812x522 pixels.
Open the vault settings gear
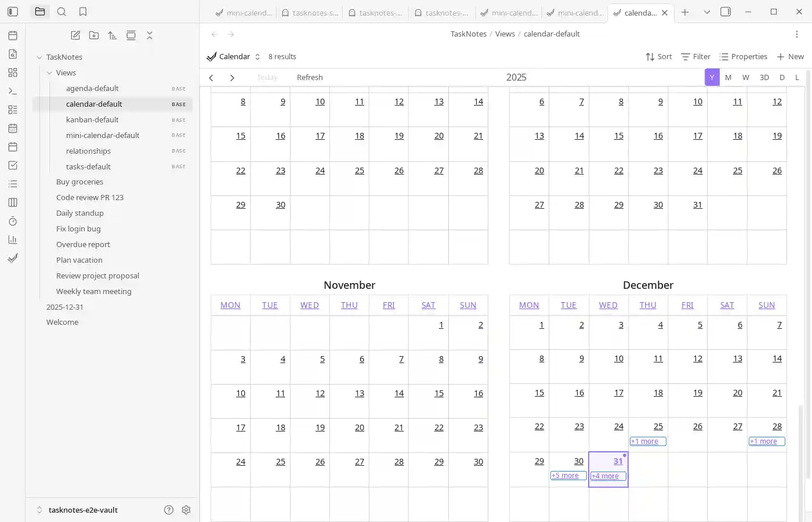(x=186, y=510)
